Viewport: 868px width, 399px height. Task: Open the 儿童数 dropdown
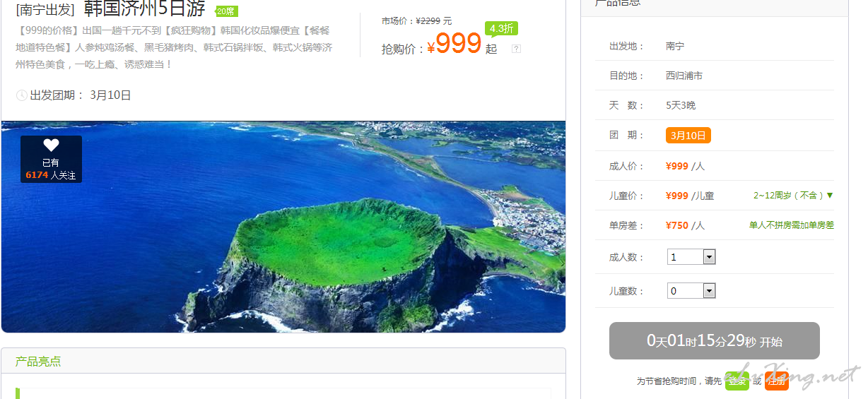point(691,291)
